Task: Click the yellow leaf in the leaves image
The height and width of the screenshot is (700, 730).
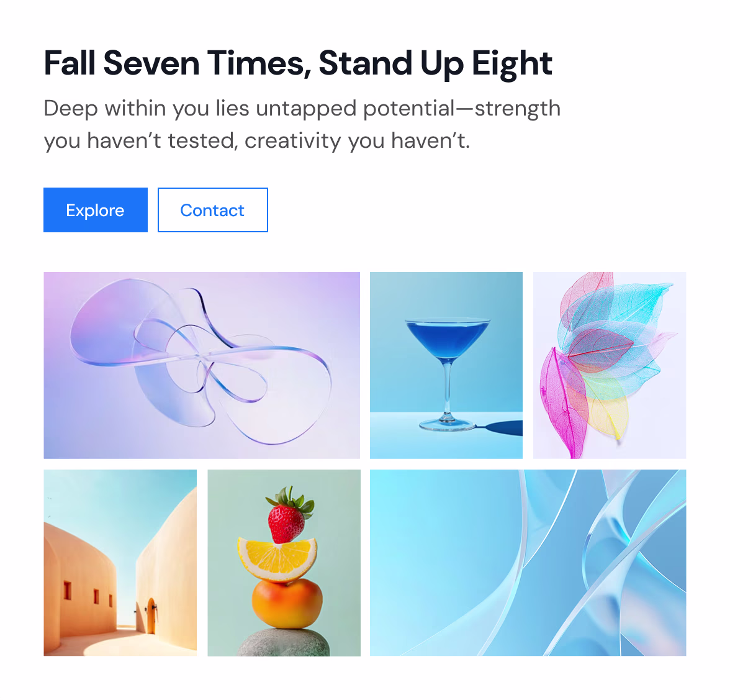Action: [x=608, y=412]
